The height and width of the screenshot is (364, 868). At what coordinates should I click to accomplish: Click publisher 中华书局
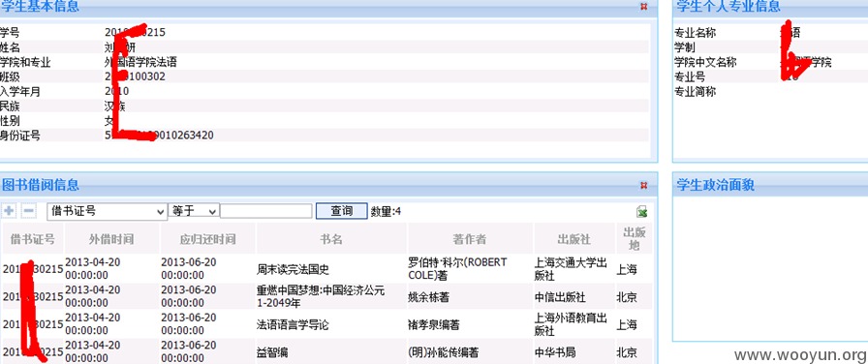coord(555,352)
